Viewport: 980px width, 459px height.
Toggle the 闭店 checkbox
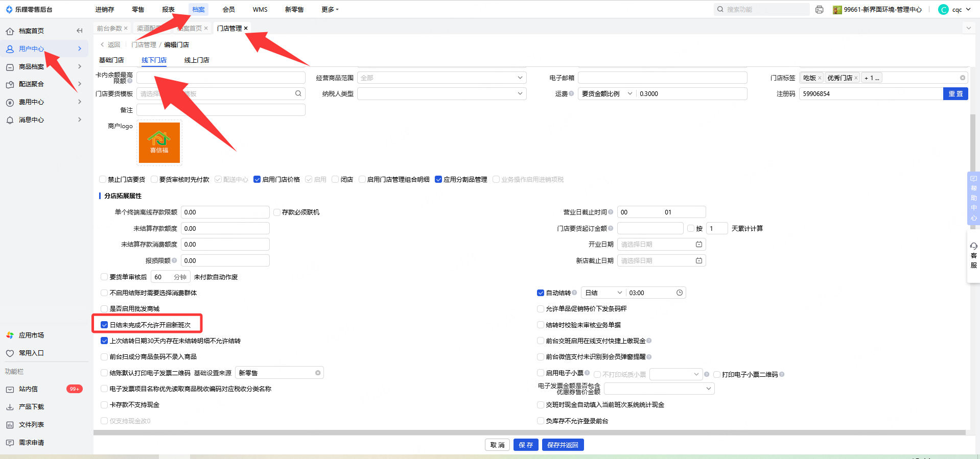click(x=335, y=180)
